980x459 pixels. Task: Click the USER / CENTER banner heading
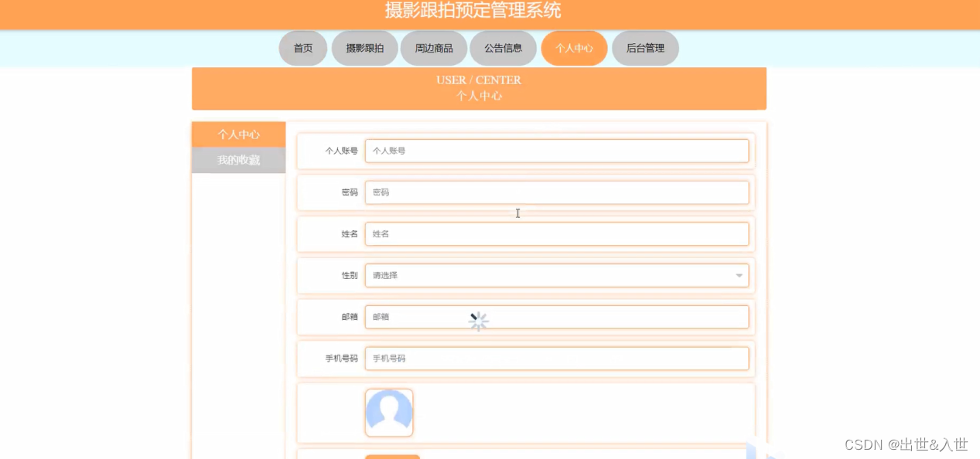coord(479,80)
